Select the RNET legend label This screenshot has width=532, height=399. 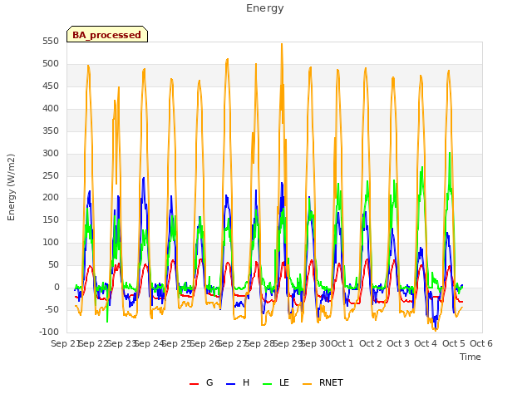331,382
